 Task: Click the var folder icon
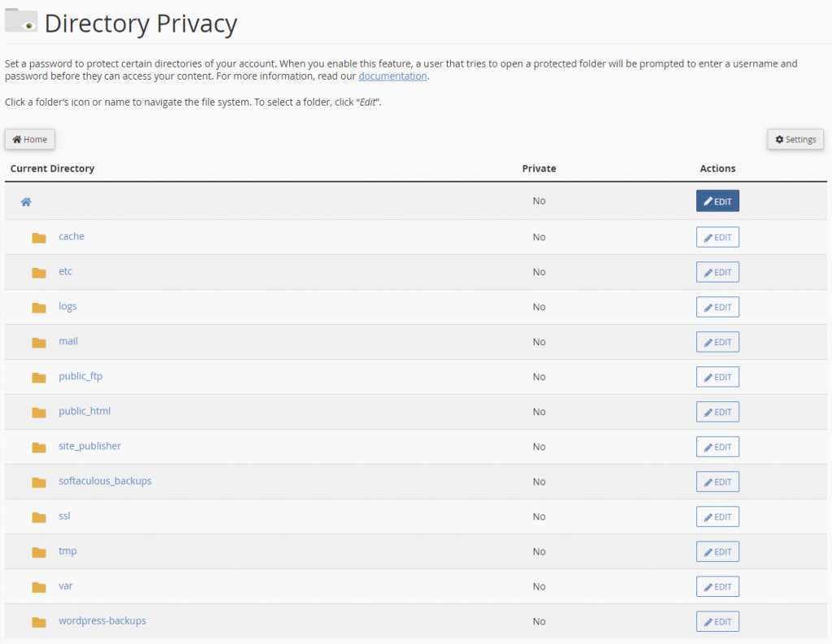[x=39, y=586]
